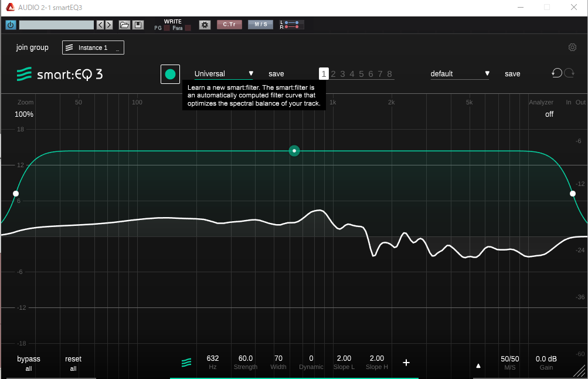Image resolution: width=588 pixels, height=379 pixels.
Task: Save the profile next to Universal
Action: coord(276,74)
